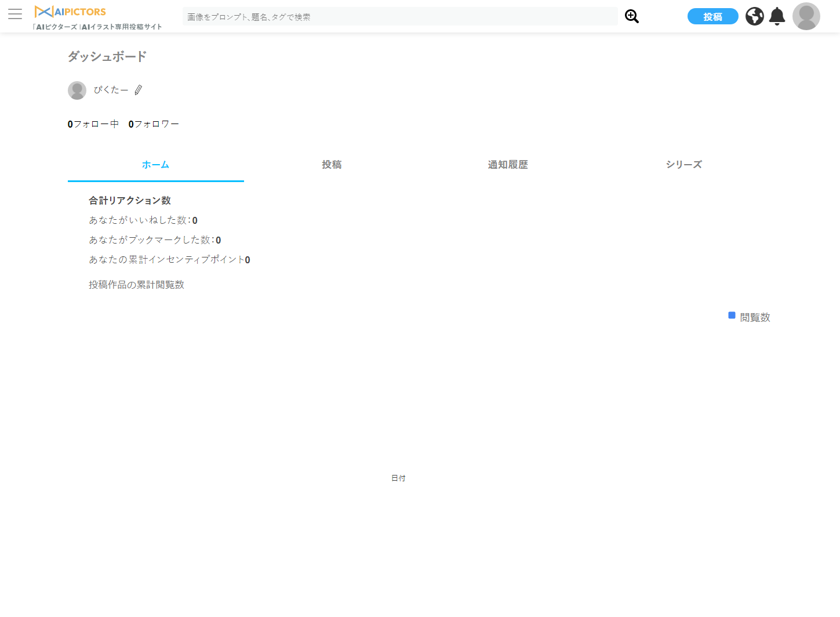The image size is (840, 617).
Task: Switch to the 通知履歴 tab
Action: click(x=508, y=165)
